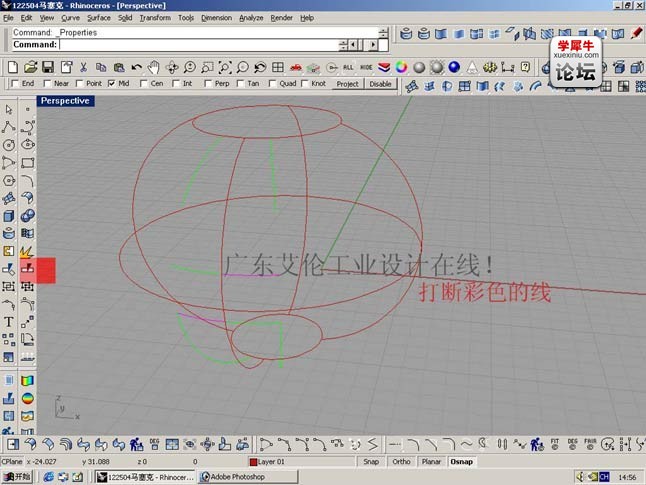This screenshot has height=485, width=646.
Task: Open the Transform menu
Action: point(155,18)
